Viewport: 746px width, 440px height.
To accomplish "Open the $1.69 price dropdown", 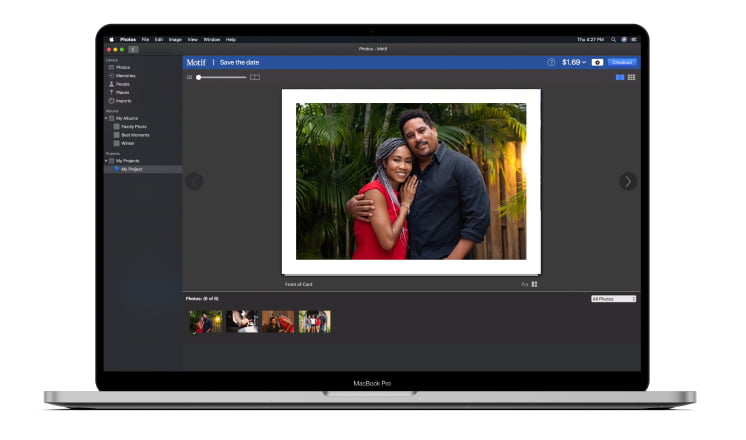I will point(573,62).
